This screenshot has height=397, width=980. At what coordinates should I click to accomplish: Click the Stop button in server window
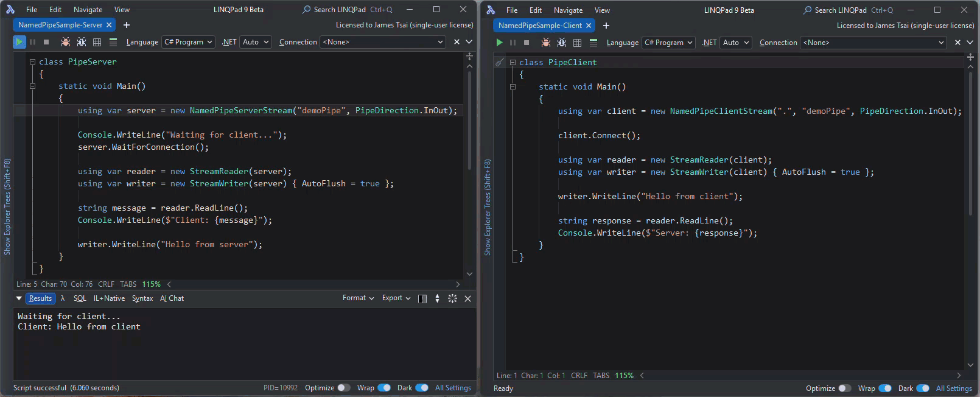click(46, 42)
